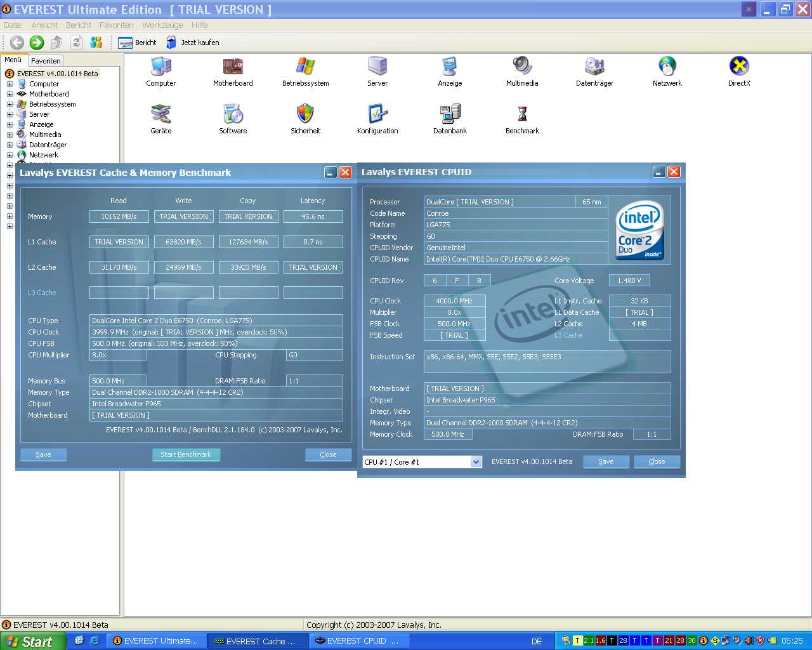Screen dimensions: 812x650
Task: Click the EVEREST info icon in system tray
Action: pyautogui.click(x=704, y=640)
